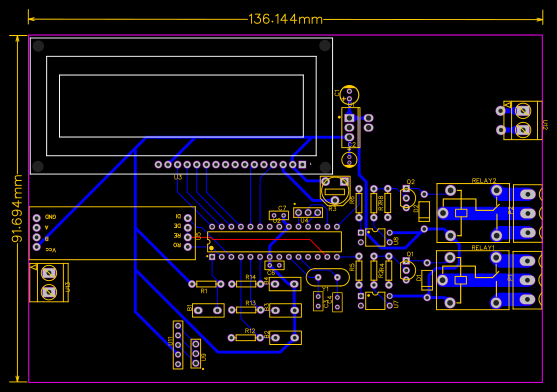The width and height of the screenshot is (557, 392).
Task: Select the D1 diode footprint
Action: click(x=427, y=280)
